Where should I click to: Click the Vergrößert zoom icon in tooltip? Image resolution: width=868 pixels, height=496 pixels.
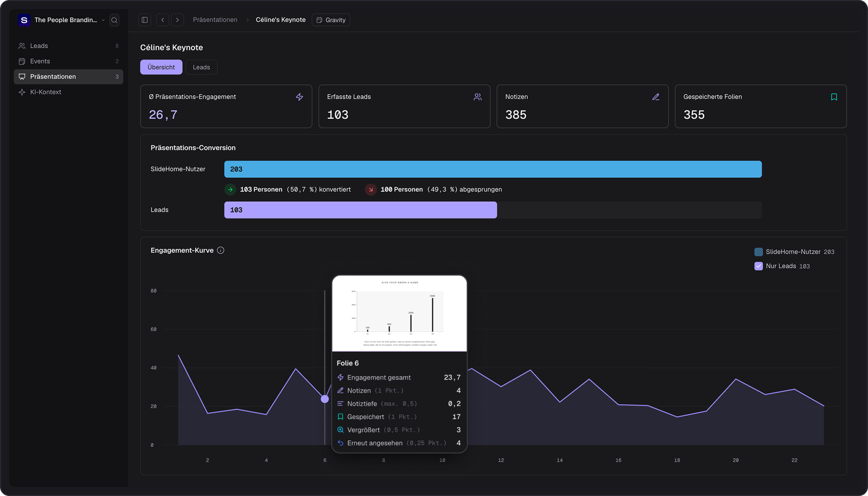(x=341, y=430)
